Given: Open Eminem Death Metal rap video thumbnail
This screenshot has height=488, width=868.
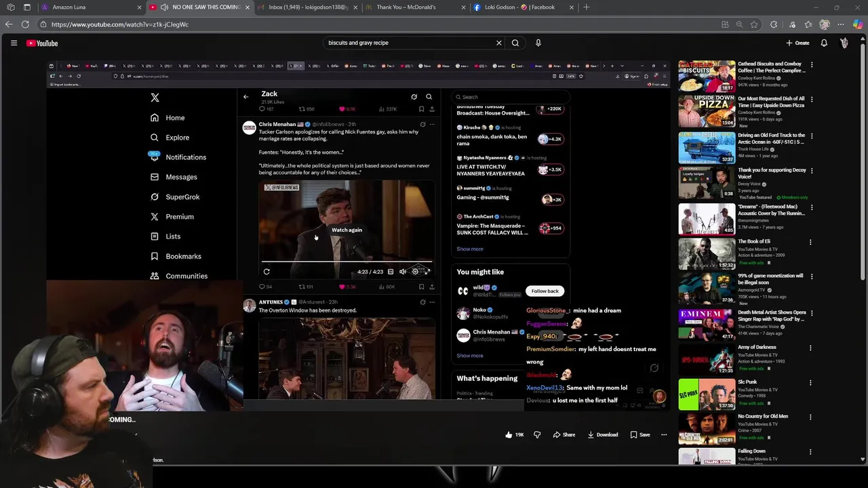Looking at the screenshot, I should [707, 324].
